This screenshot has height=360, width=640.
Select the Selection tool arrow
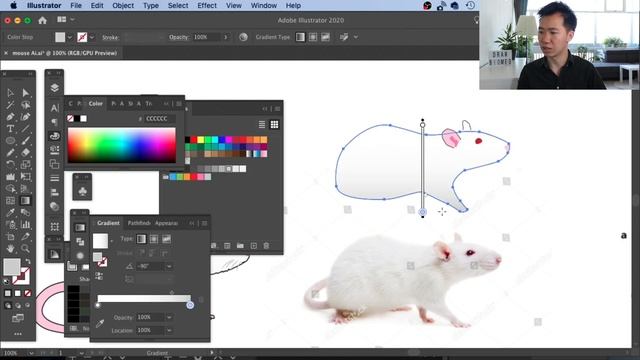(x=10, y=93)
